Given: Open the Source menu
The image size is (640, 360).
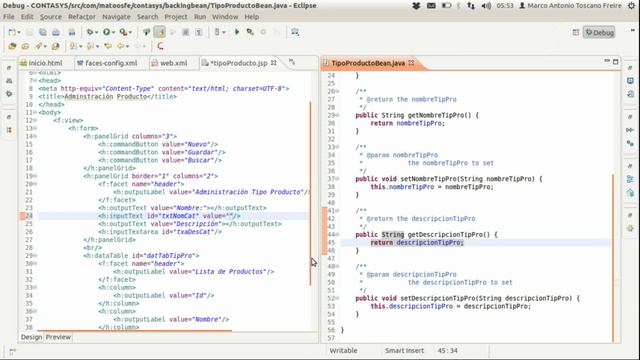Looking at the screenshot, I should click(x=51, y=17).
